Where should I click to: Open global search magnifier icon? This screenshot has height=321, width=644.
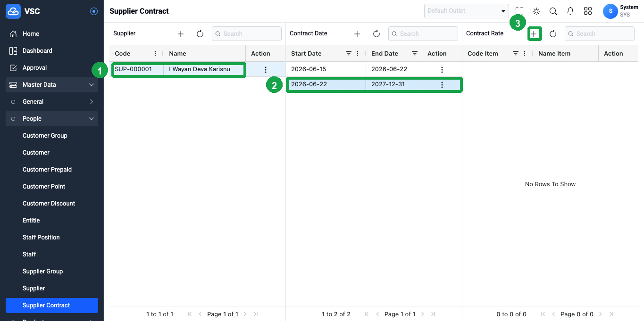pyautogui.click(x=553, y=11)
